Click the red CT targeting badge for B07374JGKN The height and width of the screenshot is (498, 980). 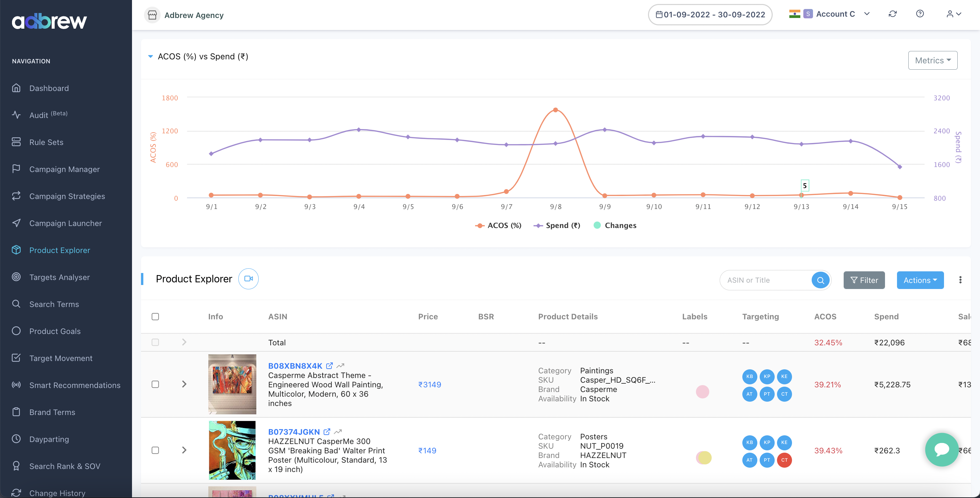[x=784, y=460]
